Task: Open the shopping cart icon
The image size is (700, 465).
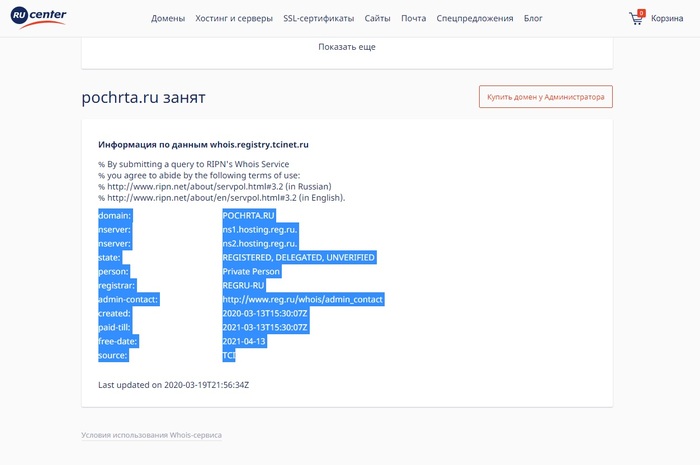Action: (636, 18)
